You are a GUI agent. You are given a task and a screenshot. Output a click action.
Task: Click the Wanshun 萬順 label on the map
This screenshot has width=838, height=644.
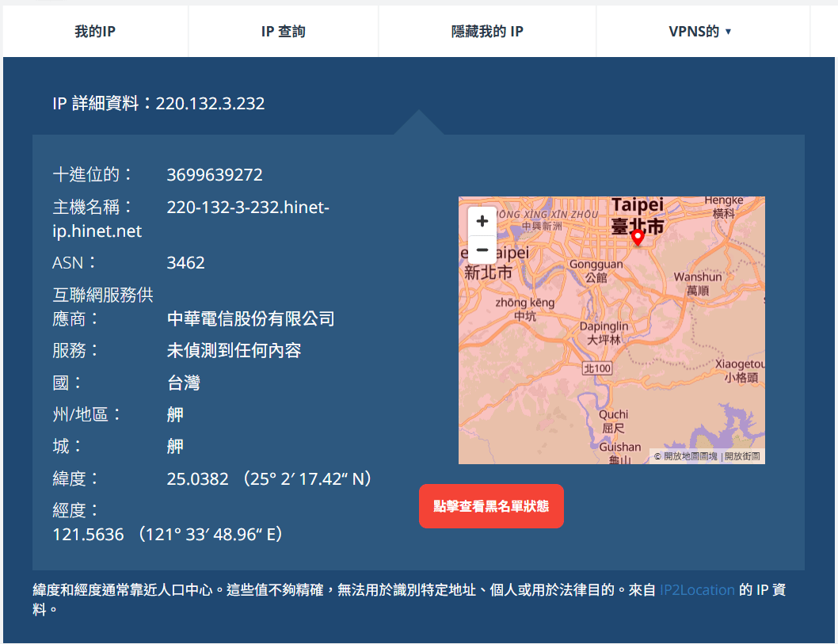tap(698, 284)
